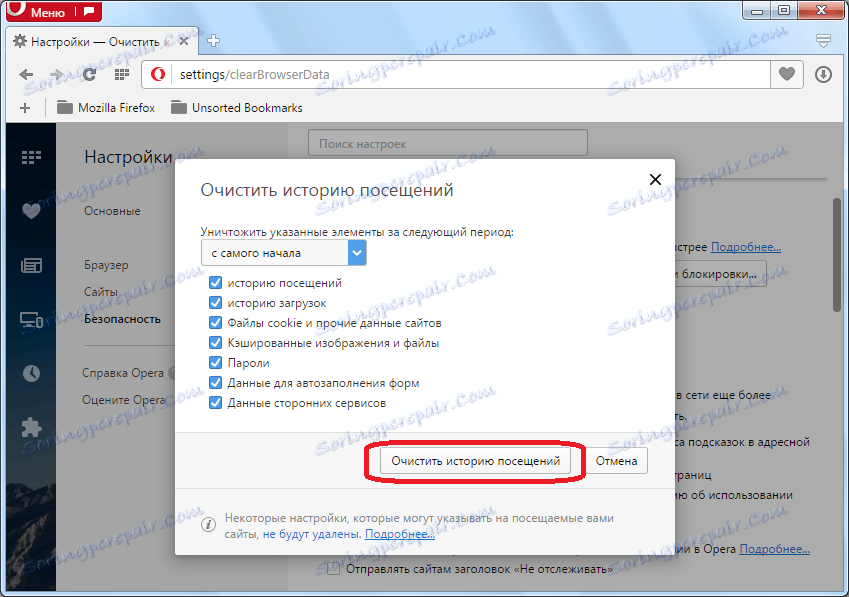Click Очистить историю посещений button

475,461
